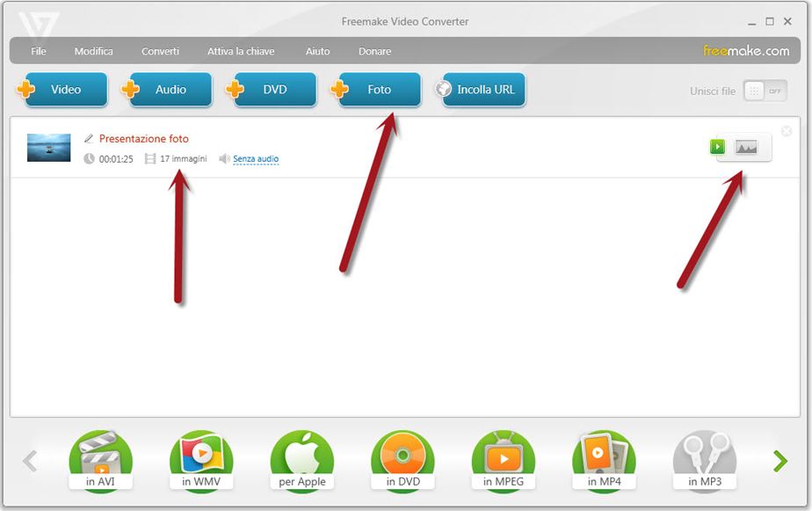Click Attiva la chiave menu

pyautogui.click(x=241, y=51)
